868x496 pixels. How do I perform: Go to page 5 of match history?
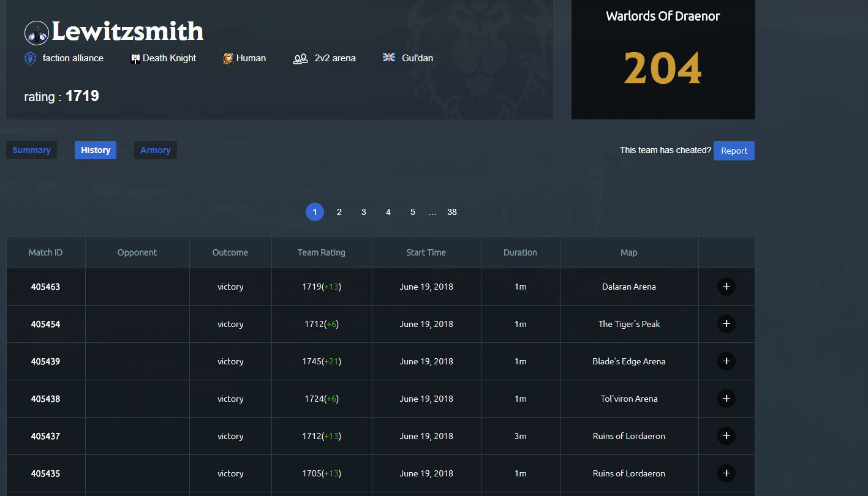[413, 212]
